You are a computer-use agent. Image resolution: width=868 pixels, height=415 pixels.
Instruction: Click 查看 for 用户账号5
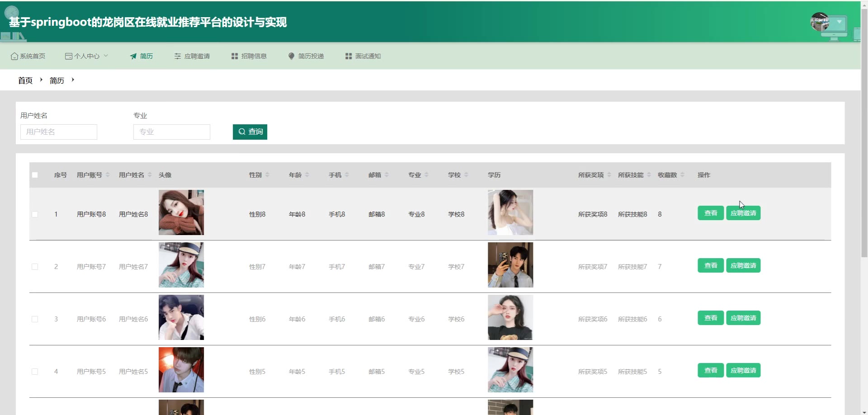click(711, 370)
